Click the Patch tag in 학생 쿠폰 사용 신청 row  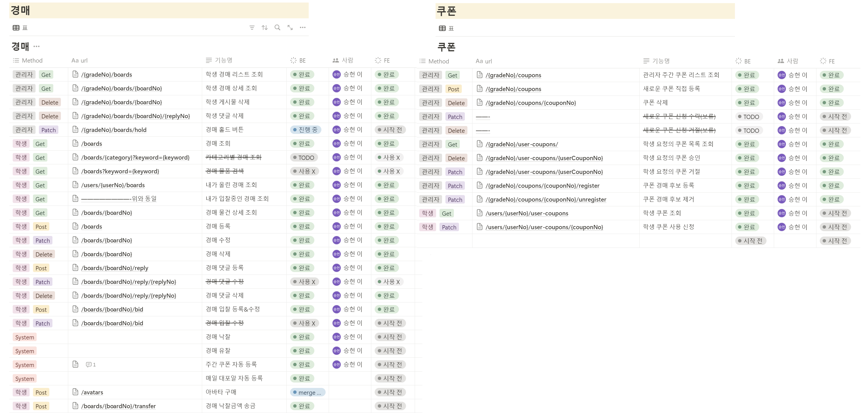tap(449, 228)
